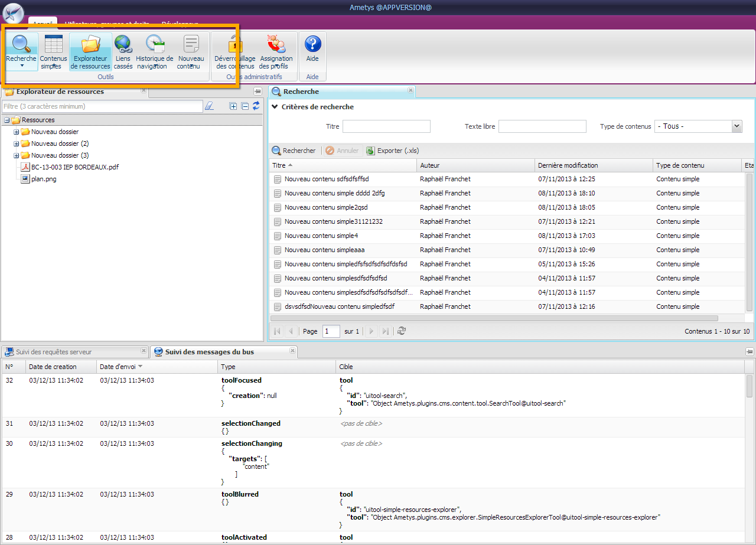Click the refresh icon in resource explorer

click(x=256, y=106)
